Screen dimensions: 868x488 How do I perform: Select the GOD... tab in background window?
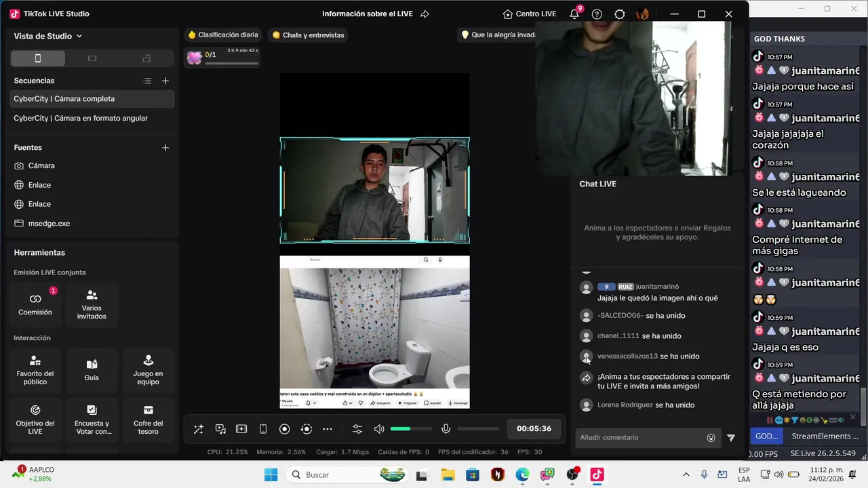coord(766,436)
